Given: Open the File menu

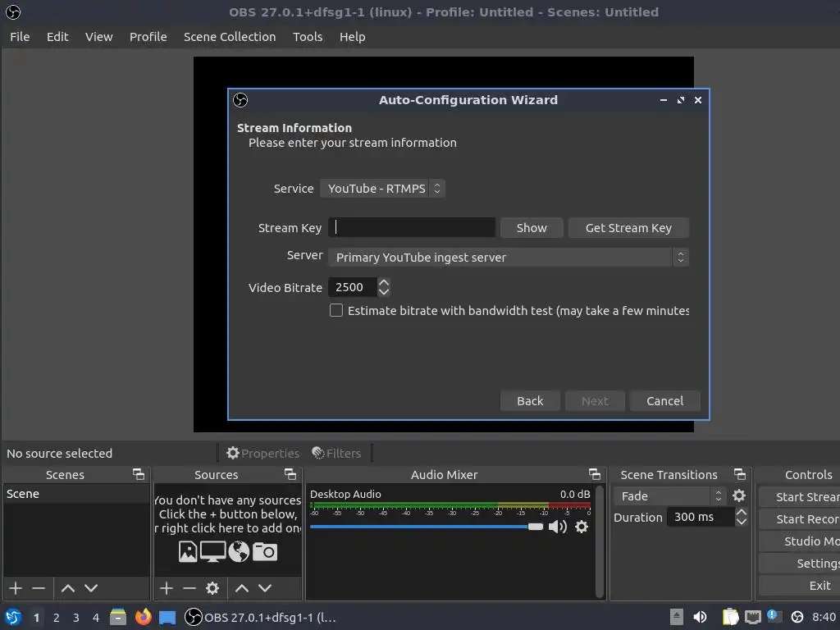Looking at the screenshot, I should click(x=20, y=36).
